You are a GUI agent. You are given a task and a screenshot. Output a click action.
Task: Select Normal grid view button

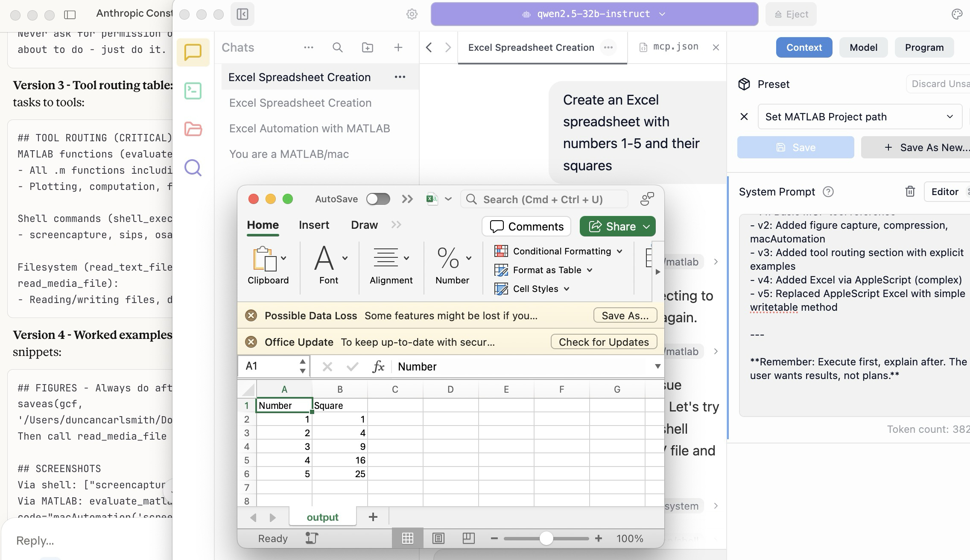click(407, 539)
